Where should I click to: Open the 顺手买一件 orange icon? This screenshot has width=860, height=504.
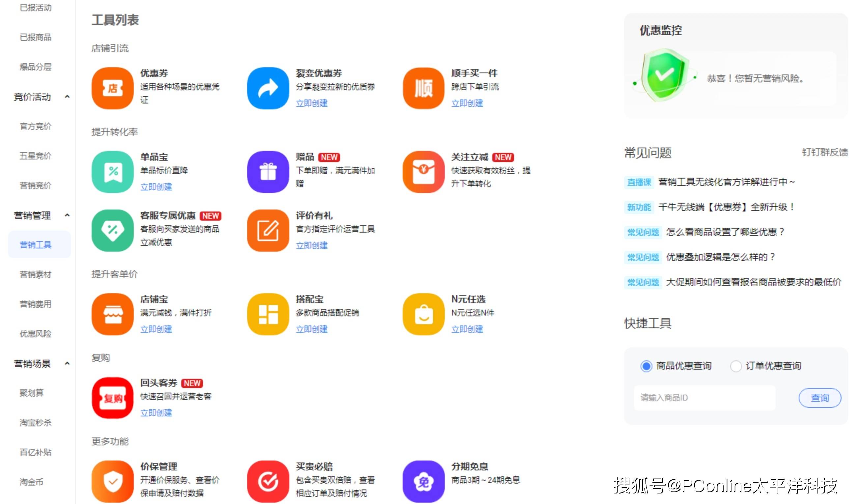tap(423, 88)
